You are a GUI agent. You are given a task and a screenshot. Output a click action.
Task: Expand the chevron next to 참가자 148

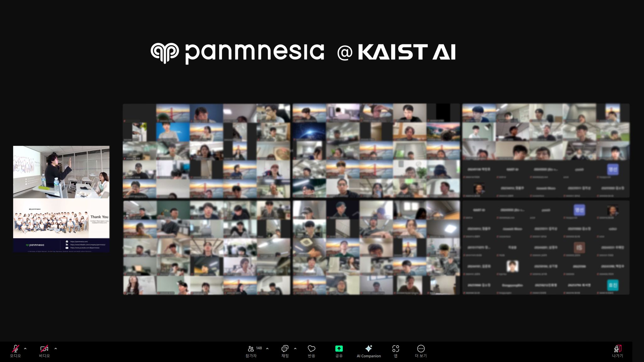[267, 348]
